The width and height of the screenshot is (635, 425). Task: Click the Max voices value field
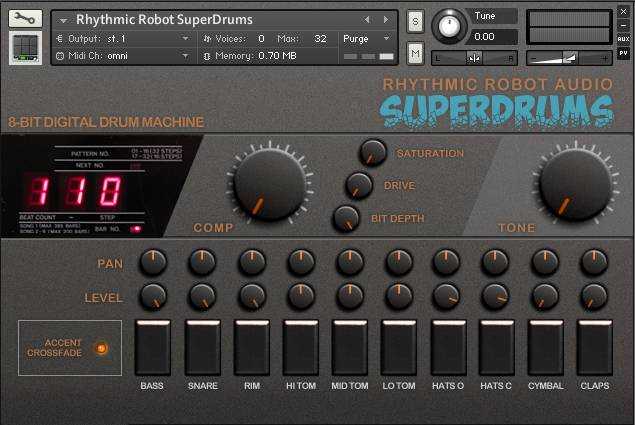320,38
